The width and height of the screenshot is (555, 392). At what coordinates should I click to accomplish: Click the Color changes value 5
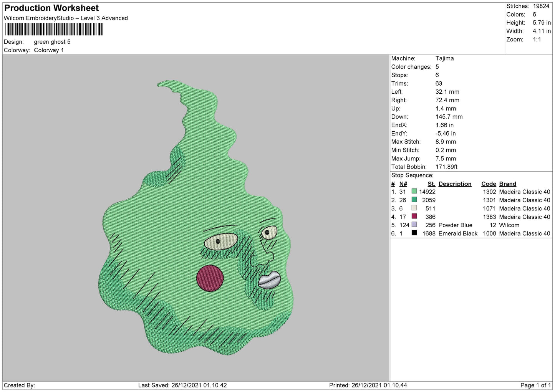coord(437,67)
